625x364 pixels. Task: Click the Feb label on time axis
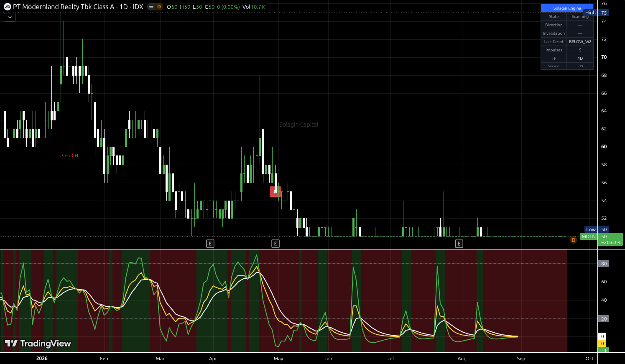pyautogui.click(x=104, y=359)
